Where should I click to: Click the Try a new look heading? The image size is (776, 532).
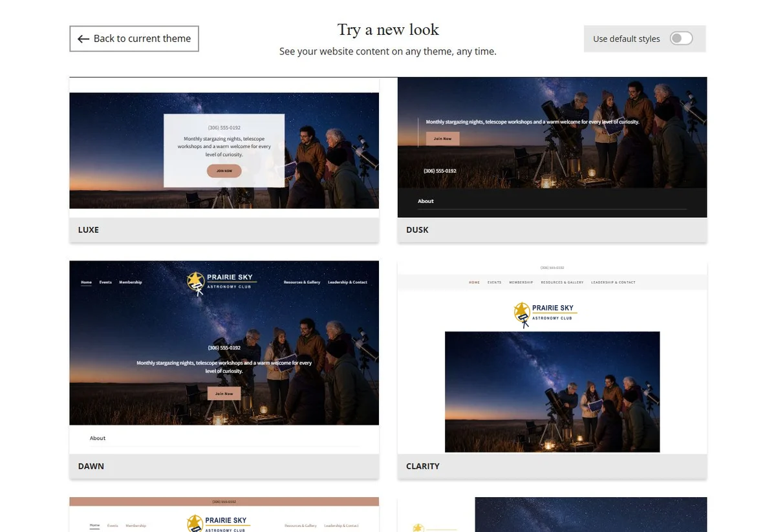point(388,30)
